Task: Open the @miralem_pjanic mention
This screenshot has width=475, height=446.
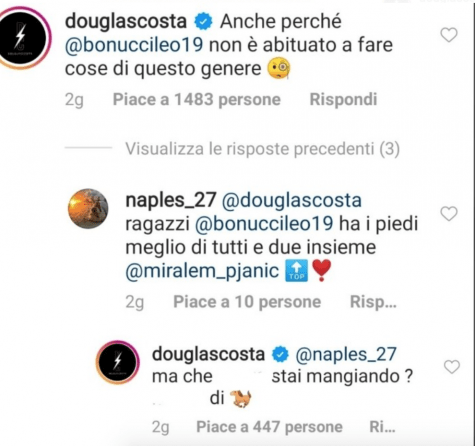Action: pos(202,271)
